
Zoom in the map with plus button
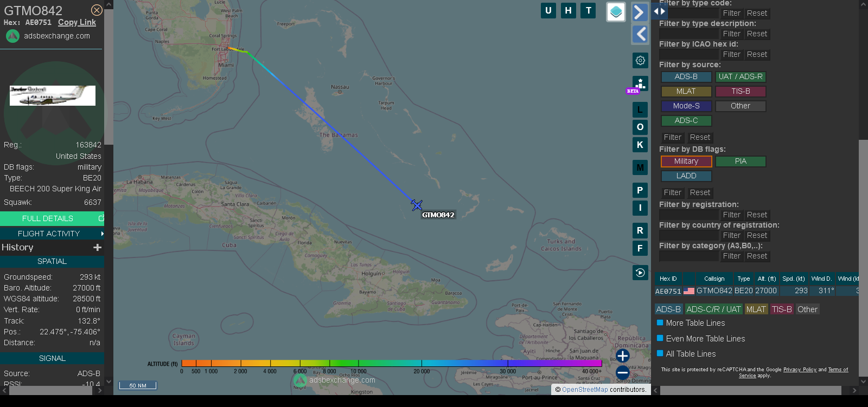click(623, 356)
